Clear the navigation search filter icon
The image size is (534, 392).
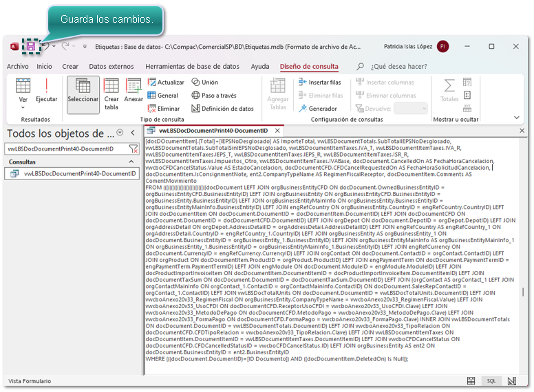[x=133, y=149]
